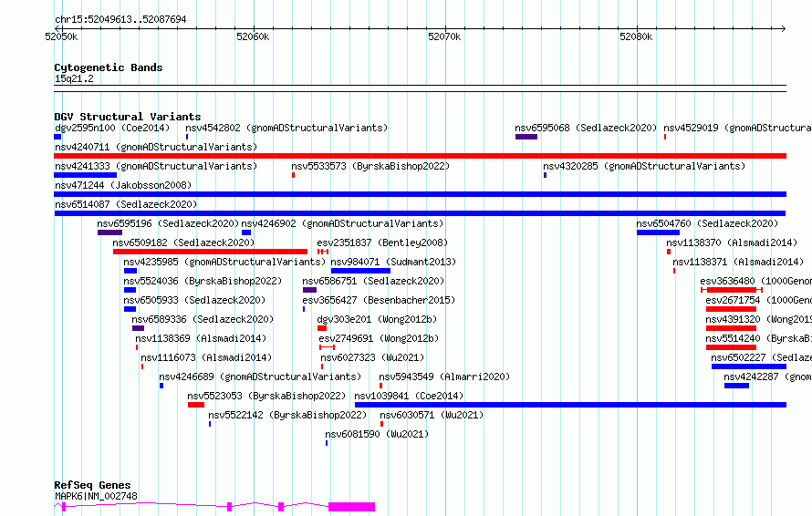Click the dgv303e201 red variant bar
This screenshot has height=516, width=812.
point(322,328)
